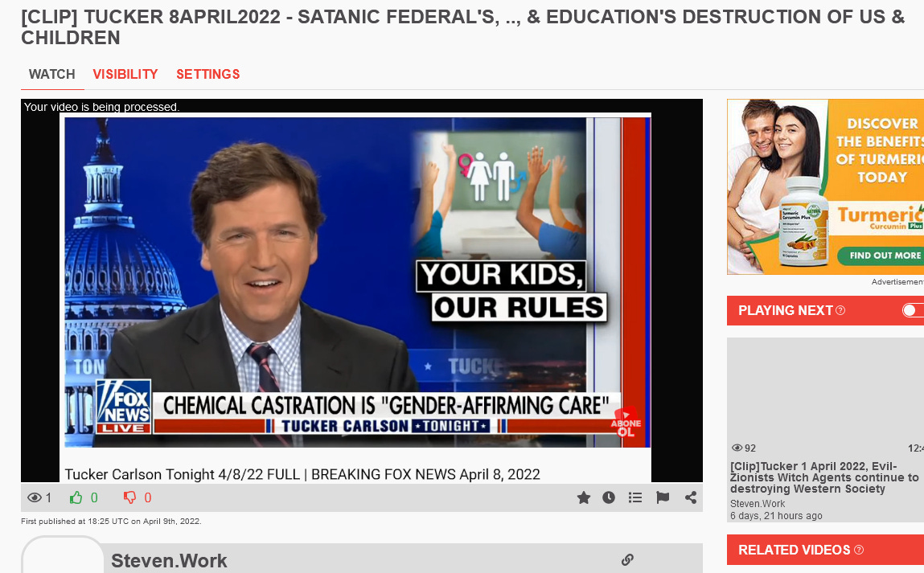Click Steven.Work under the next video
This screenshot has width=924, height=573.
(758, 504)
